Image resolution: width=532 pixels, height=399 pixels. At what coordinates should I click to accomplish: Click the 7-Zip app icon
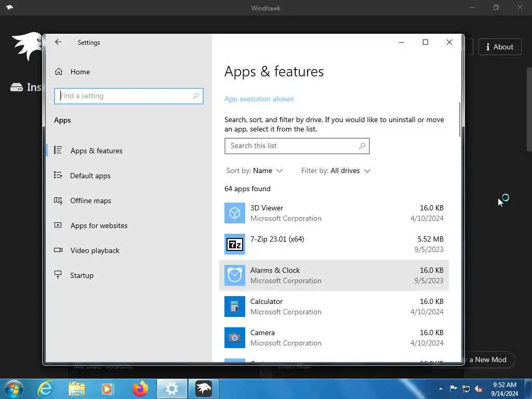(234, 244)
